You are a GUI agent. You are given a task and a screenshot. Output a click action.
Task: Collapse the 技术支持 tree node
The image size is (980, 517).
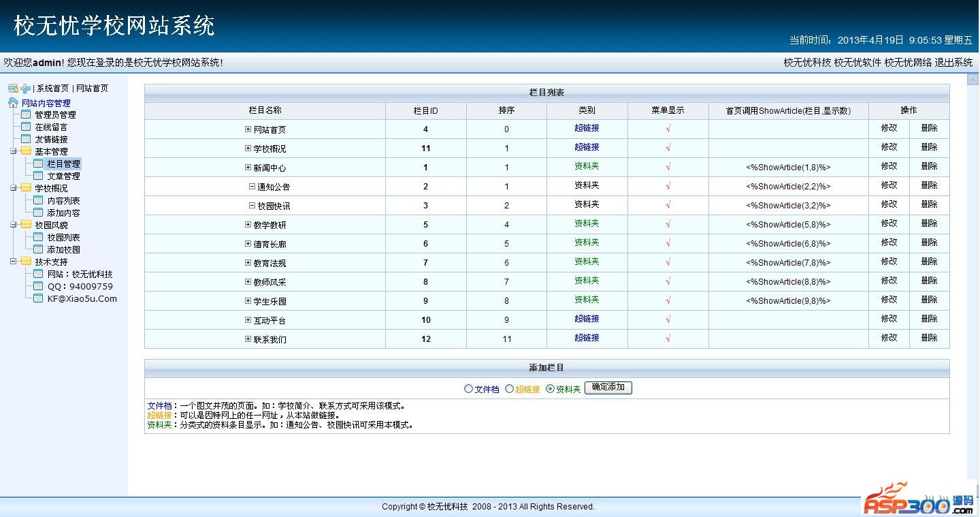click(13, 262)
